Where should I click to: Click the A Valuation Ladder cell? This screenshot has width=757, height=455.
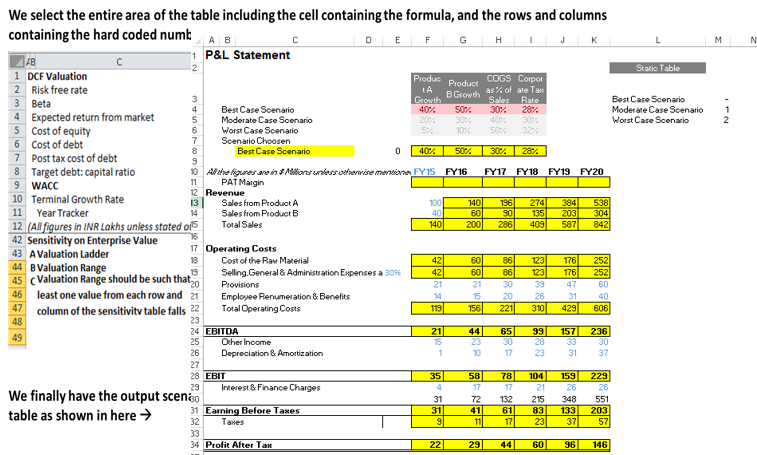[69, 254]
